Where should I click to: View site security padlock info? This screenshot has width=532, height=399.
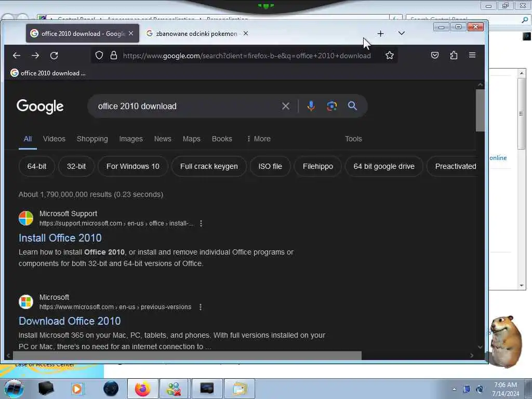coord(114,55)
